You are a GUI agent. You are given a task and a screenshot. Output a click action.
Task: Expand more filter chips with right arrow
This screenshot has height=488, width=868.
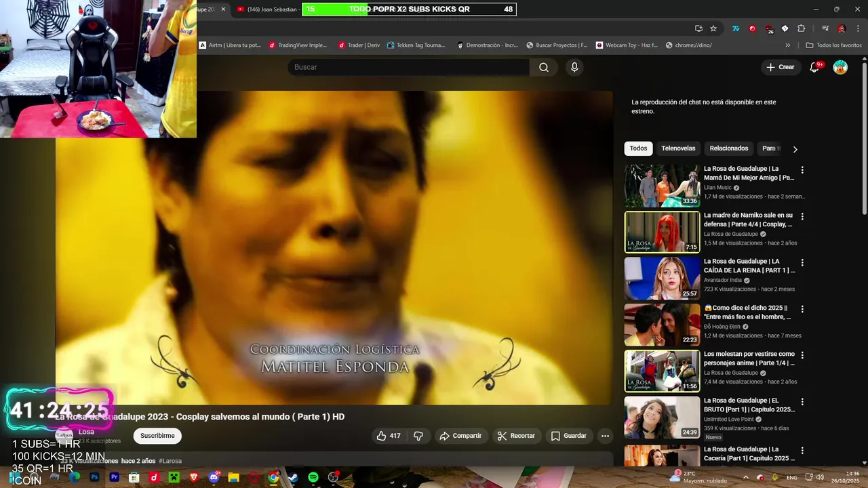[795, 149]
